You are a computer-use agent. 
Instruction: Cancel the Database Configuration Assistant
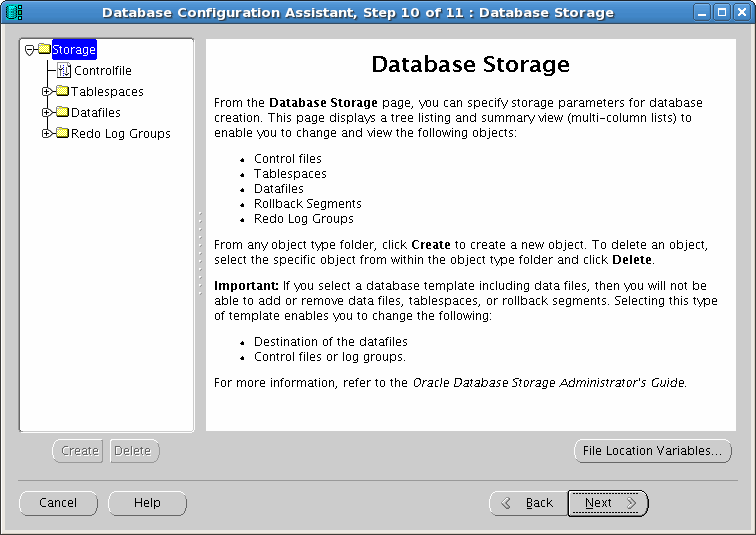[x=58, y=503]
